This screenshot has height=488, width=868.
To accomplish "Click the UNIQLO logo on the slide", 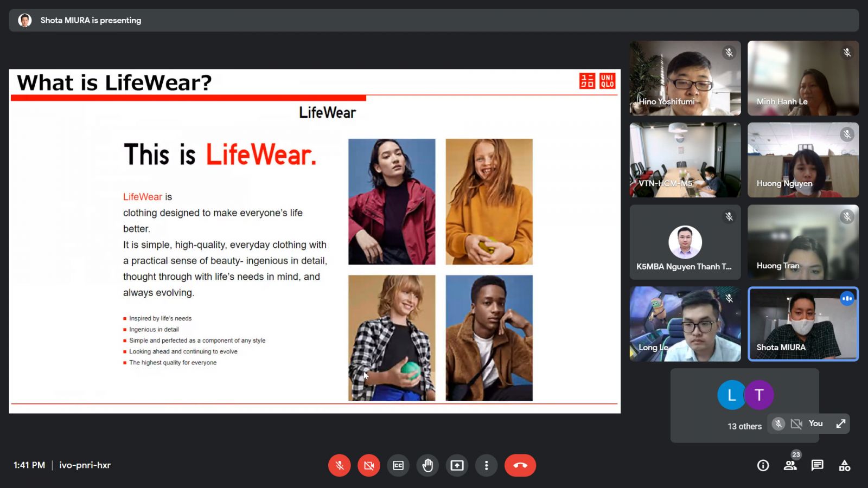I will pos(597,81).
